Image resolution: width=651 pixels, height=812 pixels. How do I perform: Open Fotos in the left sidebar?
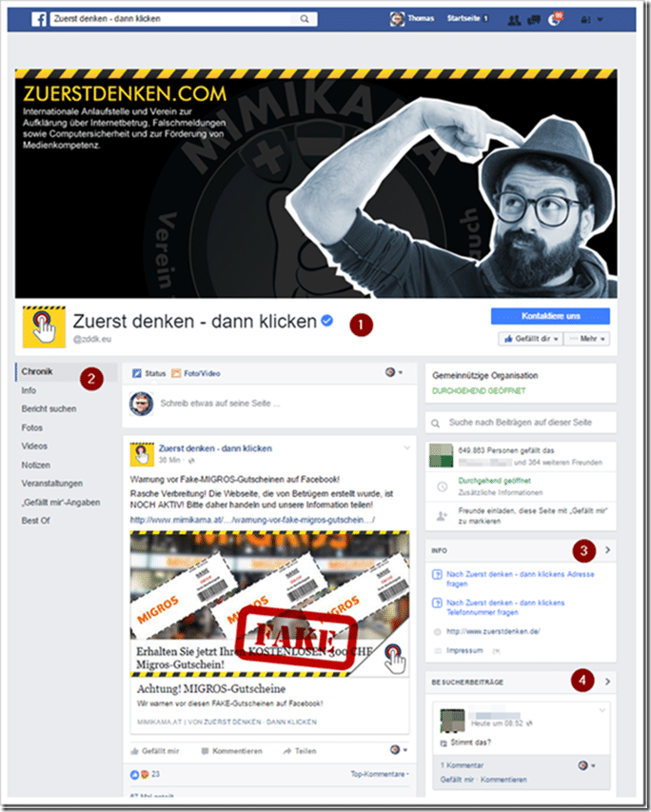click(x=31, y=427)
